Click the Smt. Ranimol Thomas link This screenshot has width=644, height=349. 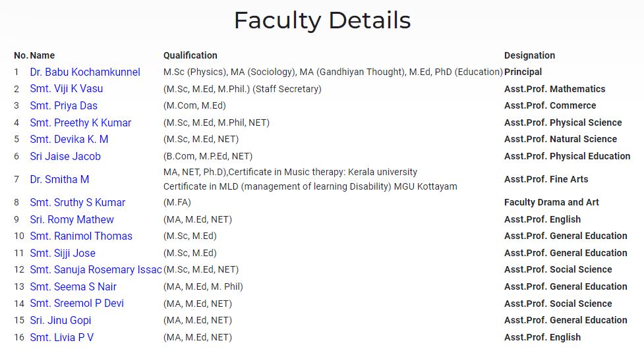coord(81,236)
